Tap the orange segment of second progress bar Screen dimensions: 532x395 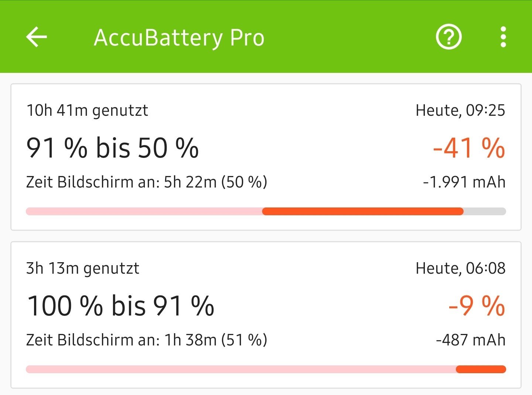481,369
